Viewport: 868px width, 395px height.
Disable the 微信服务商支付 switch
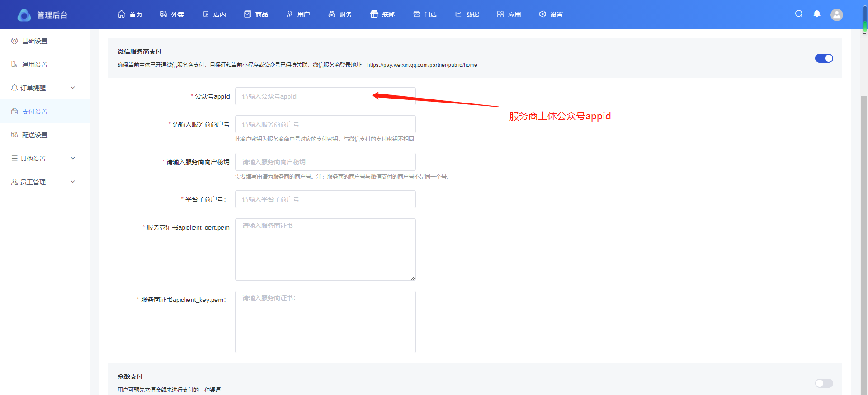click(x=824, y=58)
